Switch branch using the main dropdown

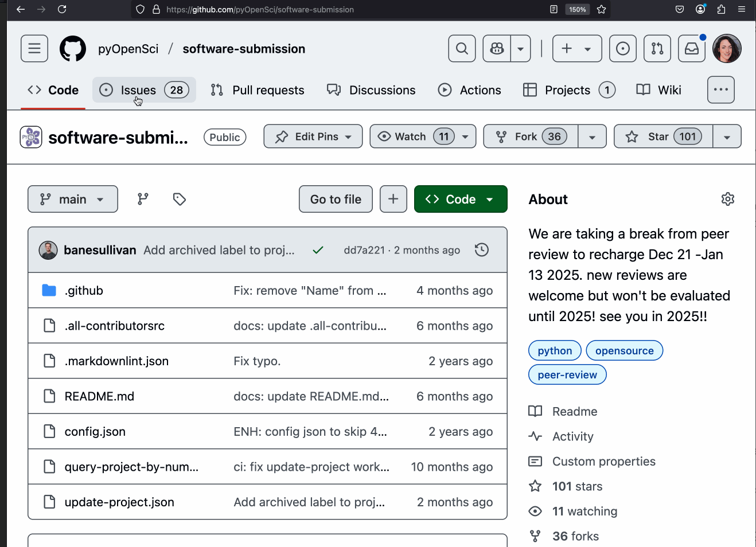[x=73, y=199]
